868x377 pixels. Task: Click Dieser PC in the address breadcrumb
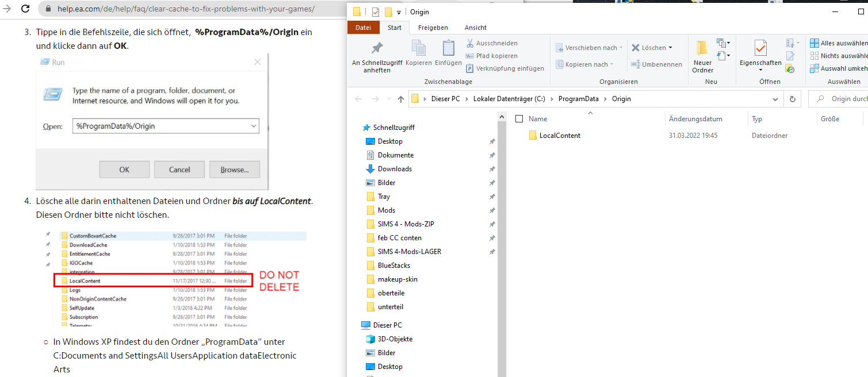tap(446, 99)
